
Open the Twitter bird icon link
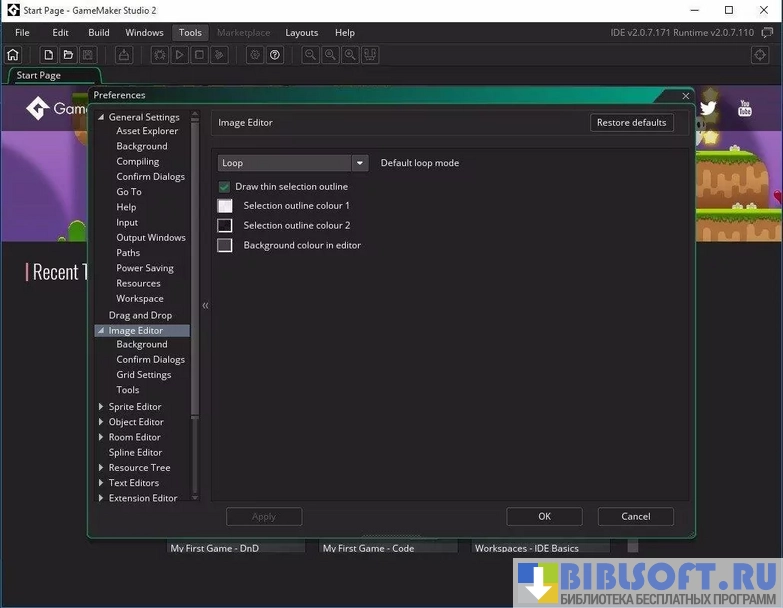708,108
